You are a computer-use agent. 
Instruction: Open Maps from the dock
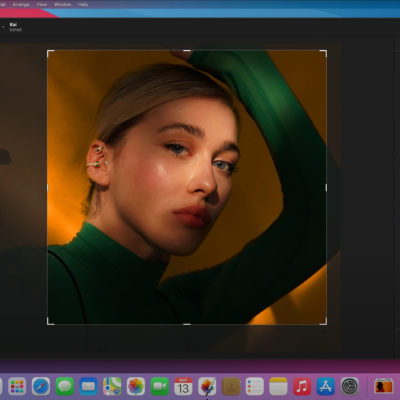pyautogui.click(x=112, y=386)
